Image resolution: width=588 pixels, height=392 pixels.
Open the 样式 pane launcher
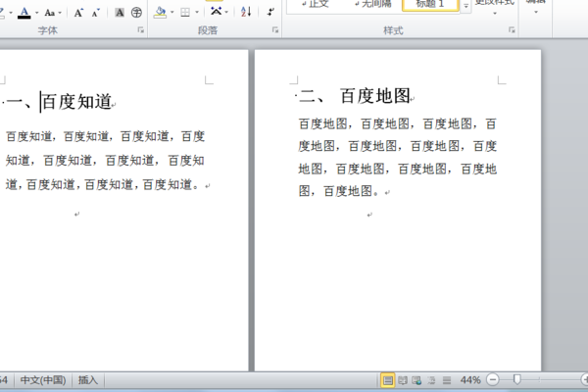click(512, 30)
